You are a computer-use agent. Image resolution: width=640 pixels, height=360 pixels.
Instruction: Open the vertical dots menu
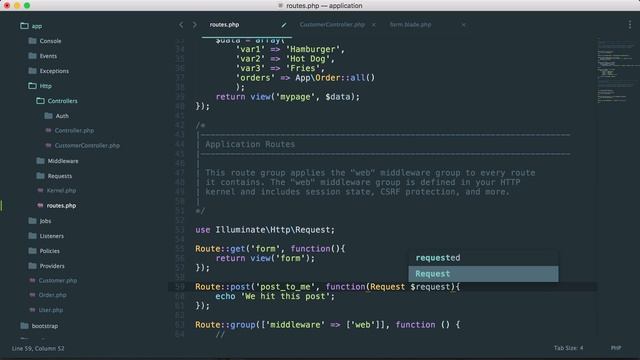pos(630,25)
